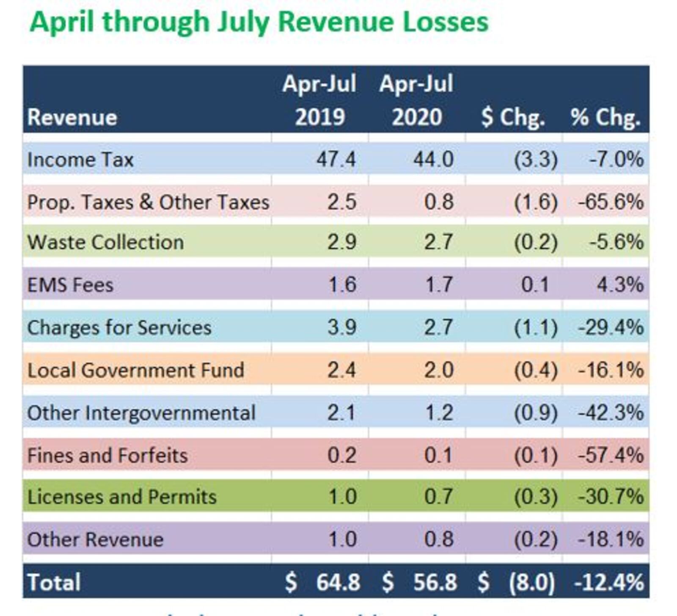Click the 'Charges for Services' row label
This screenshot has width=677, height=616.
[119, 328]
